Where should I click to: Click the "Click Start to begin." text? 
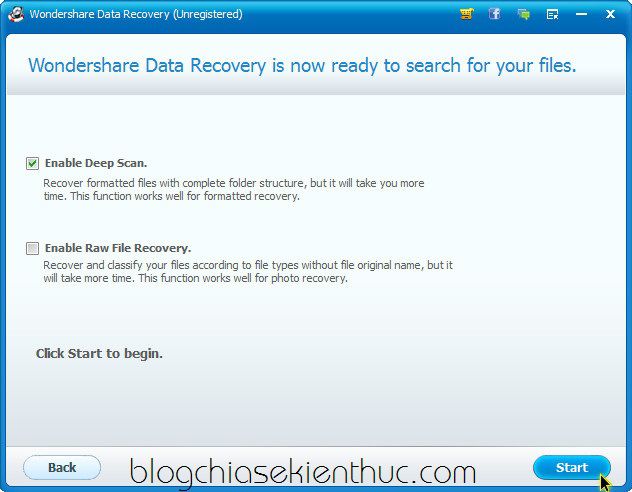[x=99, y=353]
